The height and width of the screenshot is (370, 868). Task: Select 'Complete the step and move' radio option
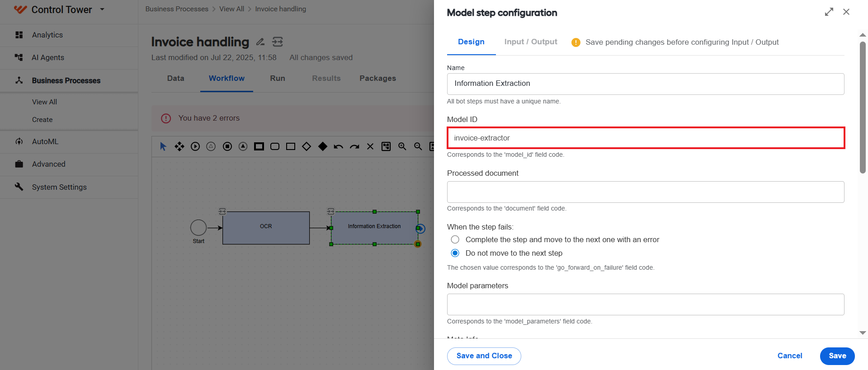coord(455,239)
